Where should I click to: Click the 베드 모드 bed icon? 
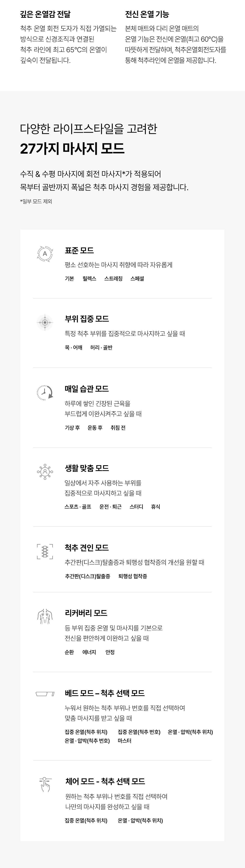pyautogui.click(x=45, y=694)
